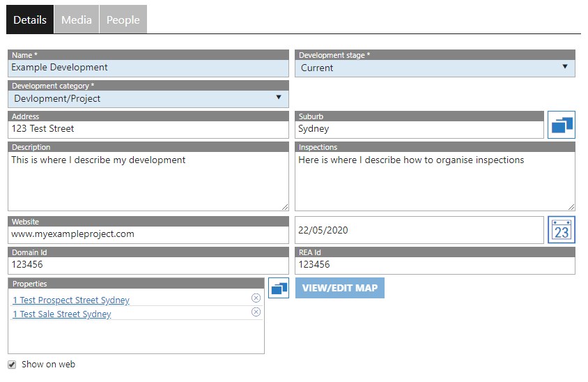
Task: Remove 1 Test Sale Street Sydney property
Action: click(x=256, y=312)
